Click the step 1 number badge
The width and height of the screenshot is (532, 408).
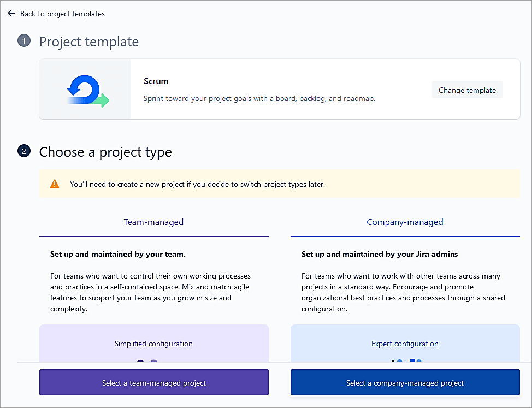pos(24,42)
